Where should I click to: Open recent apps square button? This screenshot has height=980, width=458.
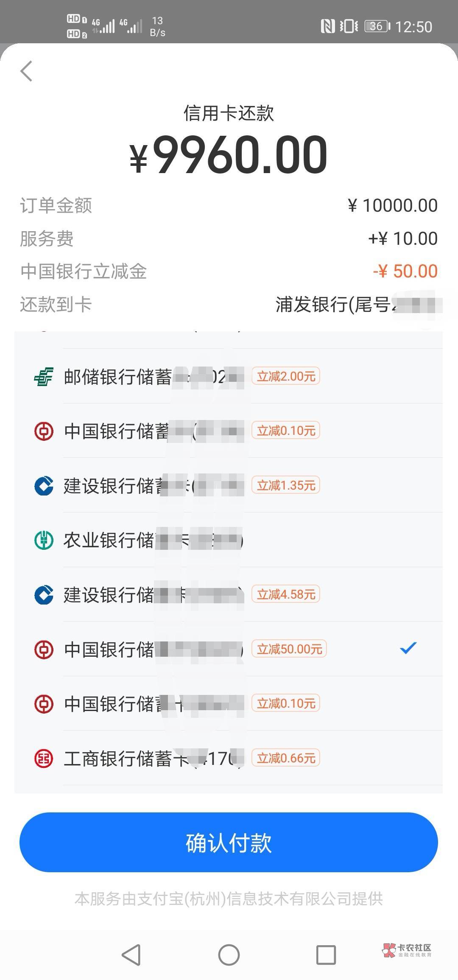[x=326, y=955]
